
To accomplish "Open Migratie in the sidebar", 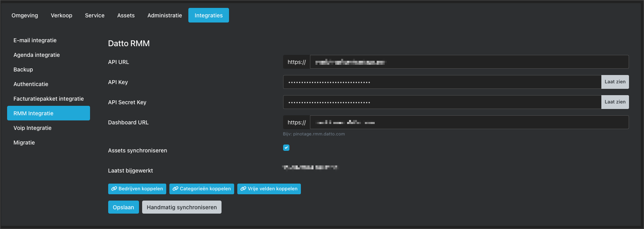I will tap(49, 143).
